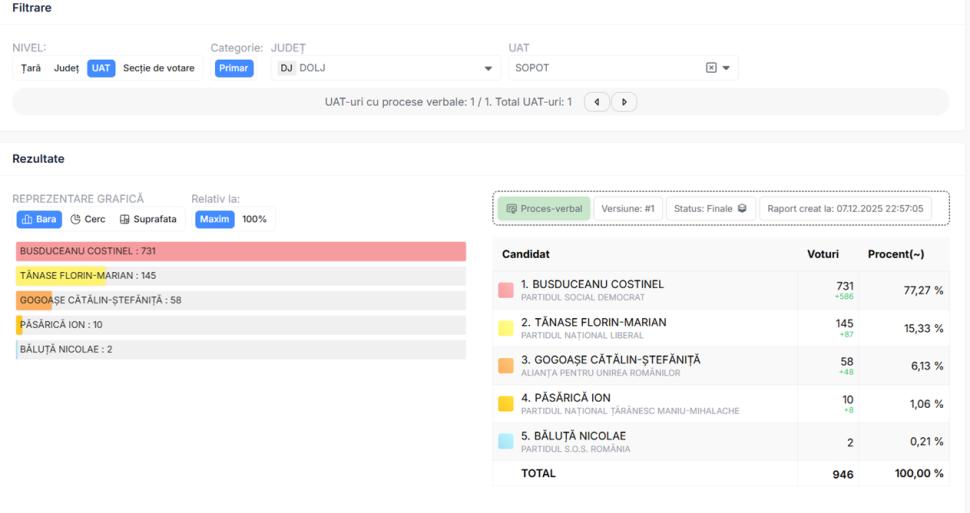Set relative scale to 100%
The width and height of the screenshot is (970, 513).
point(254,219)
